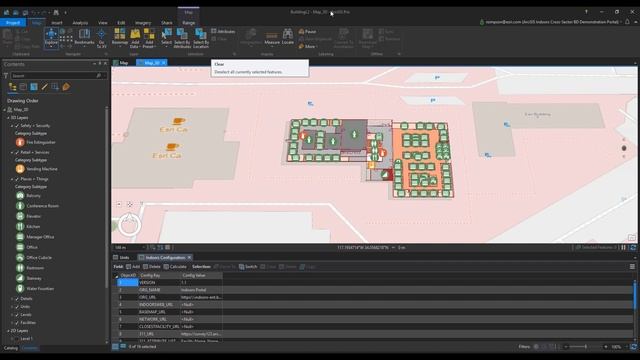
Task: Toggle Facilities layer visibility
Action: coord(17,322)
